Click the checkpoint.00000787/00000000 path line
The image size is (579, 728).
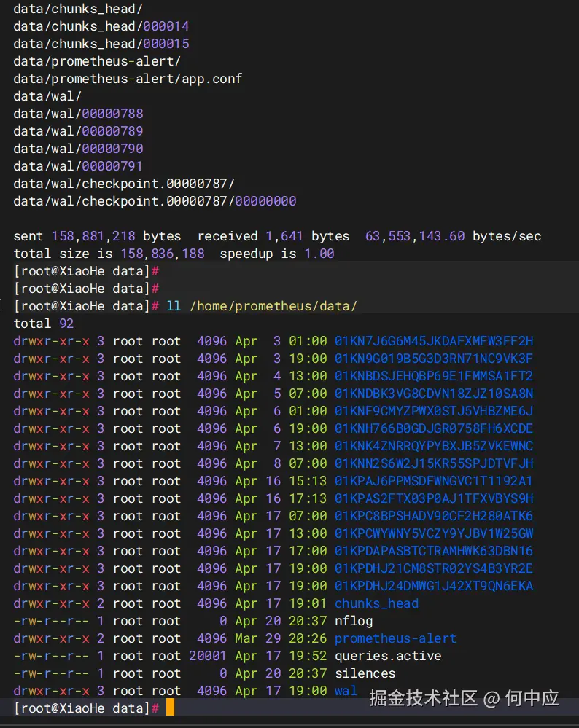pos(155,201)
